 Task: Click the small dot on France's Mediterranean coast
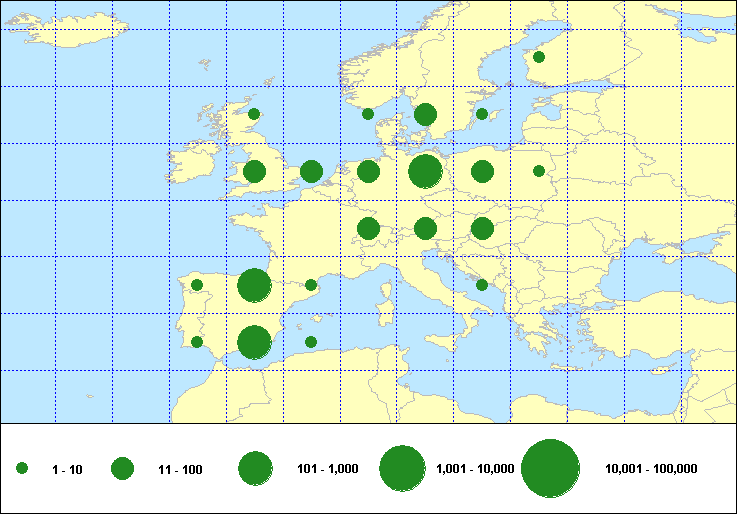(311, 285)
